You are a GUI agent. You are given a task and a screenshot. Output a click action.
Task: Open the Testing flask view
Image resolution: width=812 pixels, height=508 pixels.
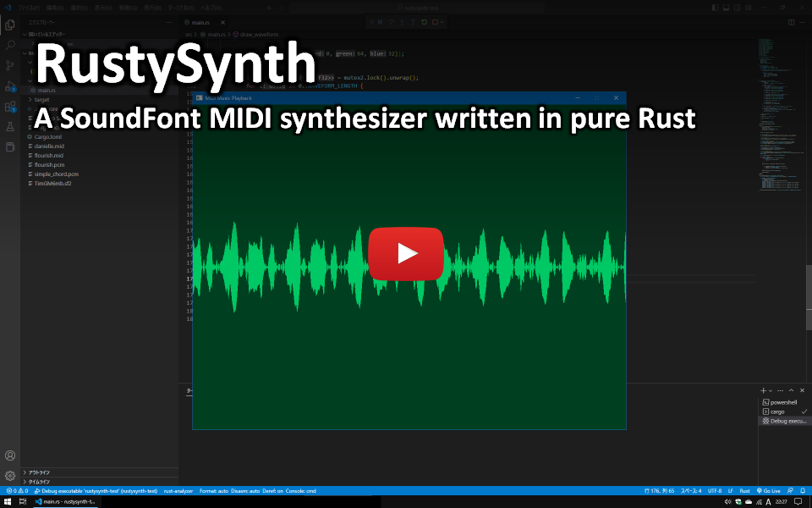(10, 126)
